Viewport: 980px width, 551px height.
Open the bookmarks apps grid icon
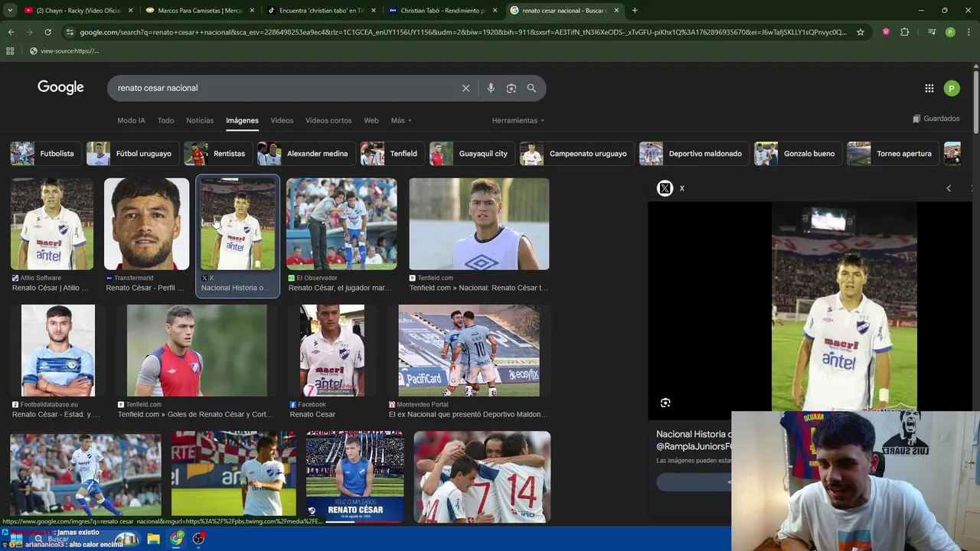click(10, 51)
